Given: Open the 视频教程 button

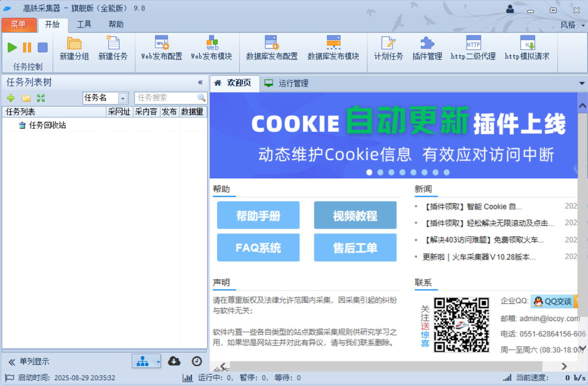Looking at the screenshot, I should [355, 215].
